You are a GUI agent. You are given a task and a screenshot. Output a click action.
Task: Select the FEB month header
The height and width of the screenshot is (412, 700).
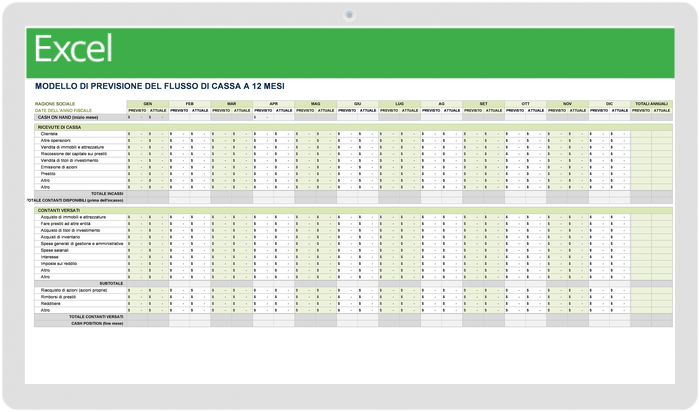[190, 104]
